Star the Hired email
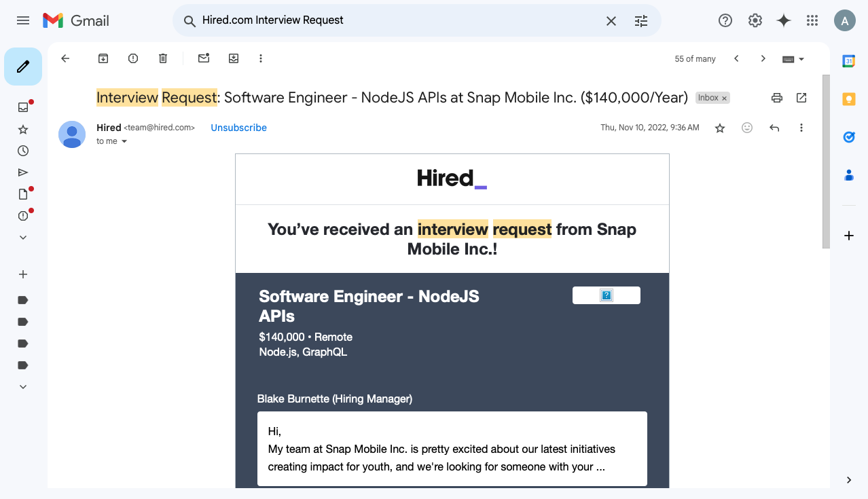Image resolution: width=868 pixels, height=499 pixels. click(x=719, y=128)
